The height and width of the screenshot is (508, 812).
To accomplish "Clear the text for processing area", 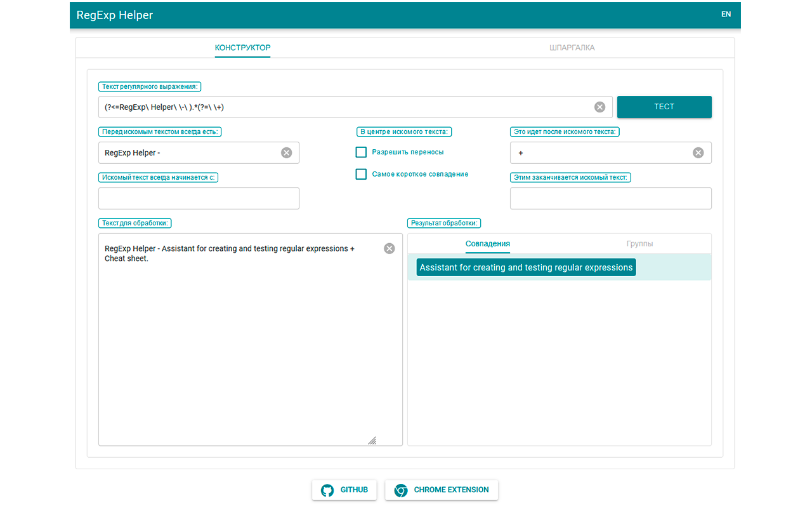I will point(390,248).
